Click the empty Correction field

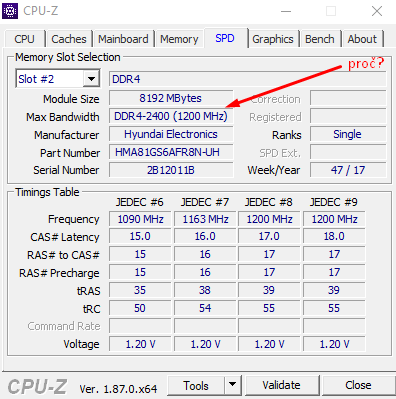[x=348, y=98]
